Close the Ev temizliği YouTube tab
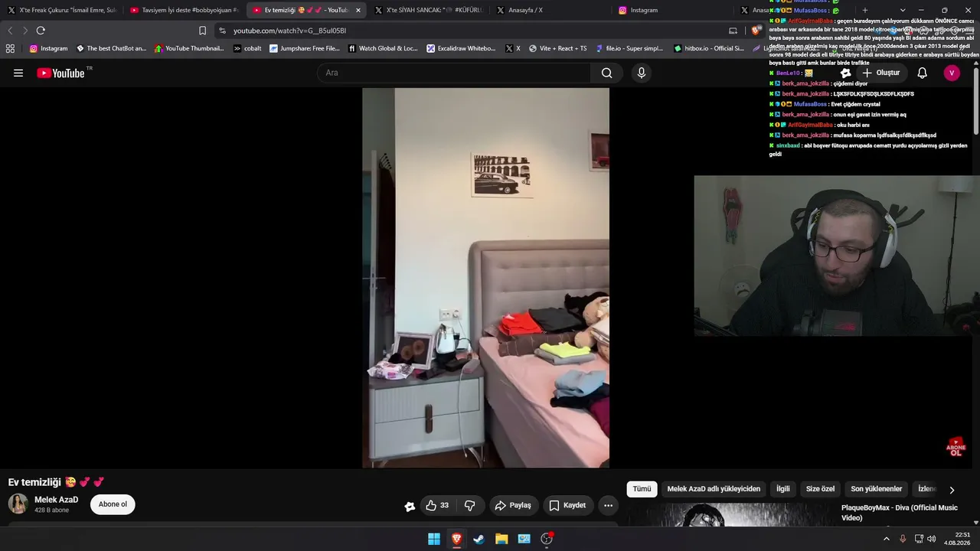This screenshot has height=551, width=980. 358,10
